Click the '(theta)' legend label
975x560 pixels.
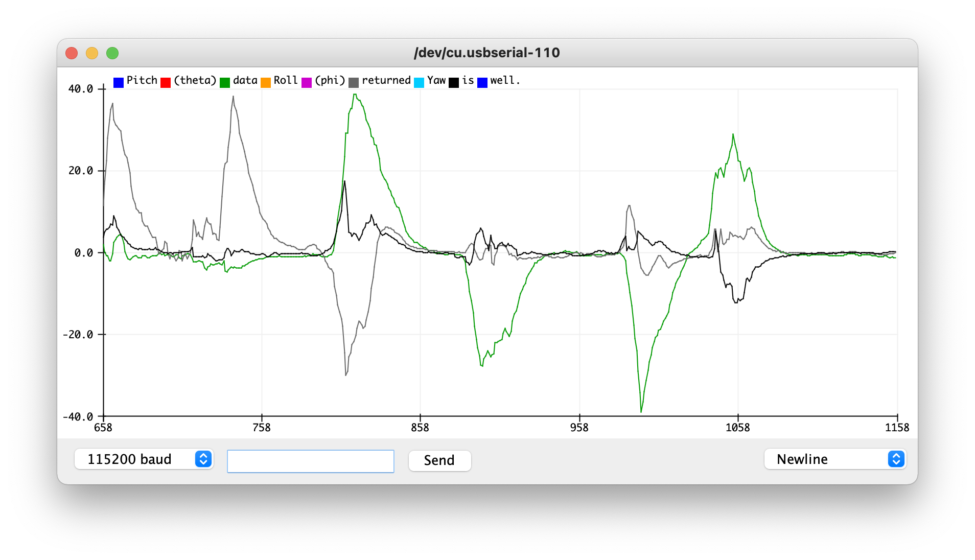click(x=195, y=80)
